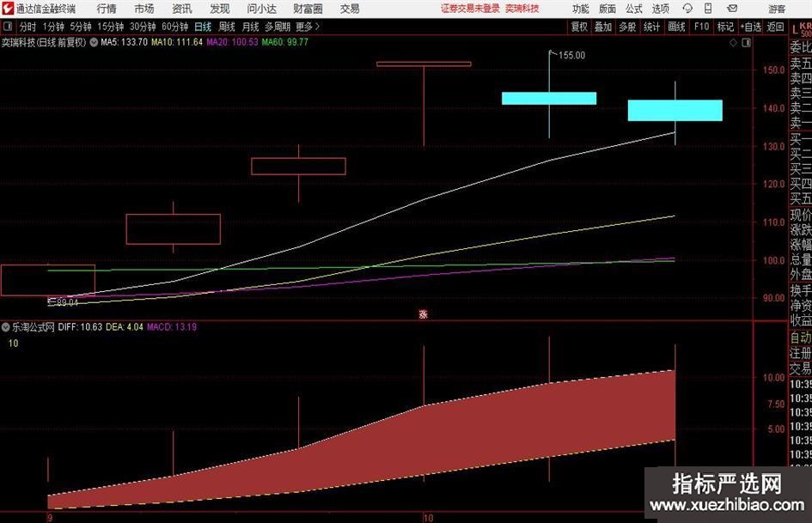The height and width of the screenshot is (523, 812).
Task: Open the 问小达 menu
Action: click(x=261, y=9)
